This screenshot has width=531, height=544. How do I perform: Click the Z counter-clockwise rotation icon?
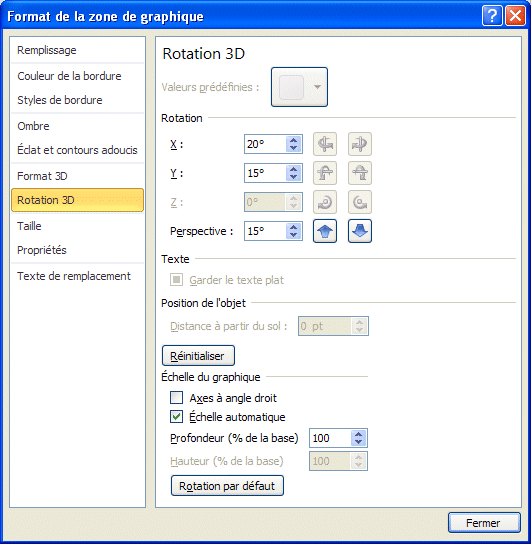[360, 202]
